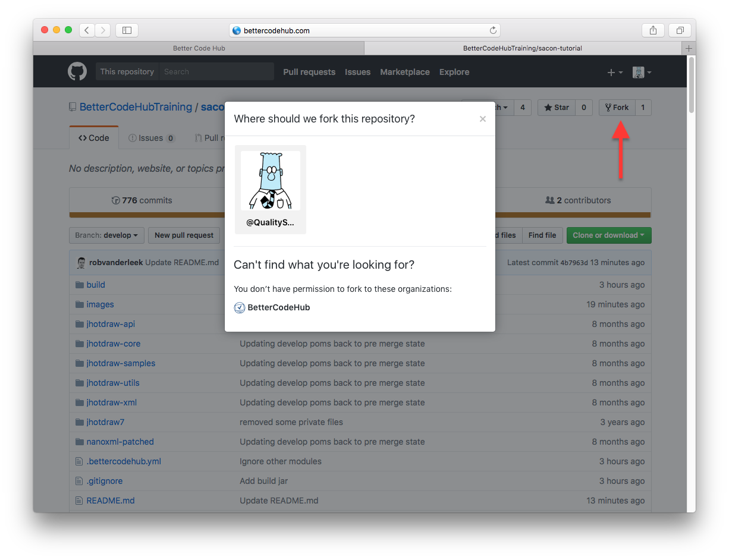
Task: Switch to the Better Code Hub tab
Action: pyautogui.click(x=199, y=48)
